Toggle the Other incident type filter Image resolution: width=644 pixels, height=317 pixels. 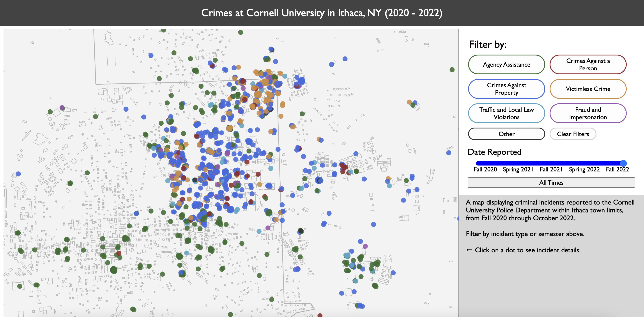point(506,134)
